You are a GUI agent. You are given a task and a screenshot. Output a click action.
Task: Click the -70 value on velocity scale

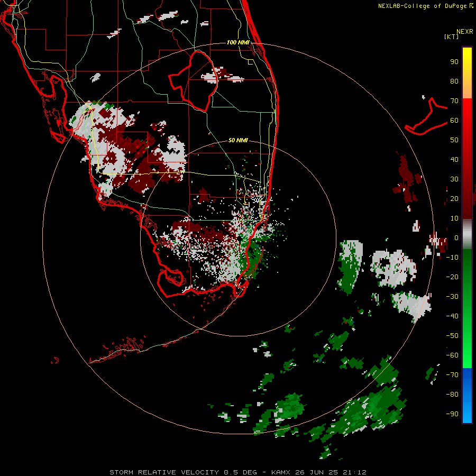pyautogui.click(x=452, y=375)
